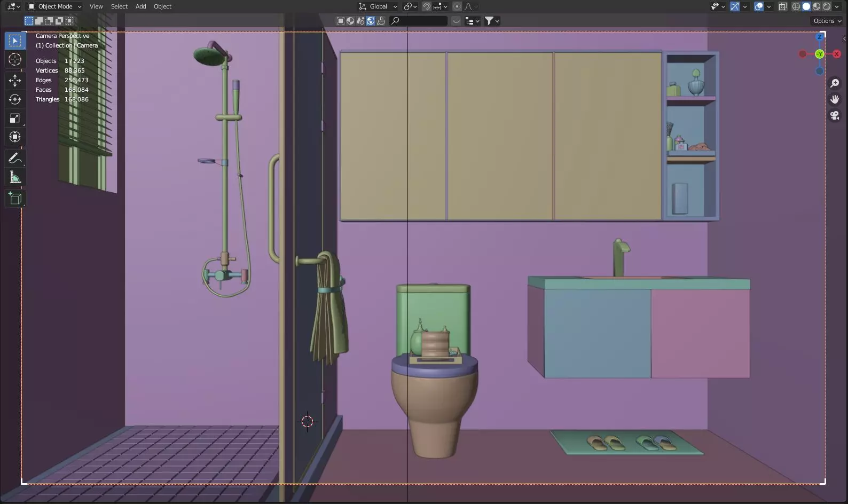Select the brush icon in the second header row
Image resolution: width=848 pixels, height=504 pixels.
click(x=381, y=21)
